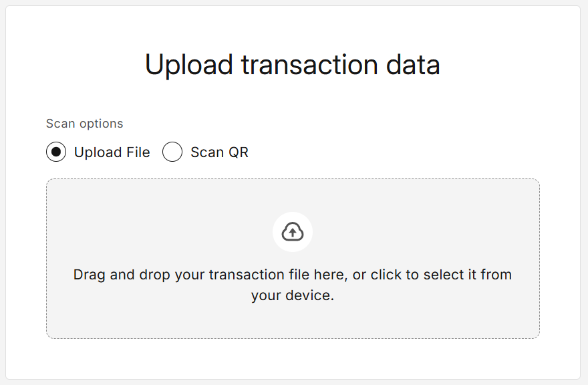Click the Upload transaction data heading
588x385 pixels.
click(x=293, y=64)
